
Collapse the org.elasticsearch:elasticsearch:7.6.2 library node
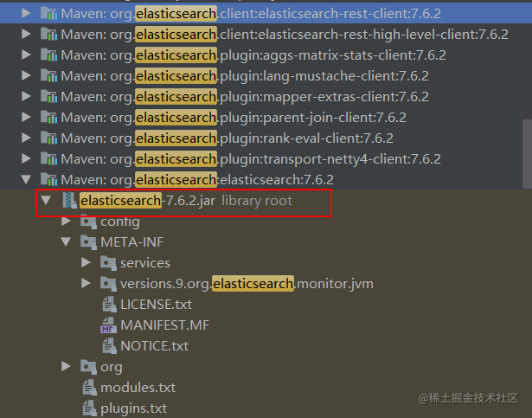tap(26, 180)
